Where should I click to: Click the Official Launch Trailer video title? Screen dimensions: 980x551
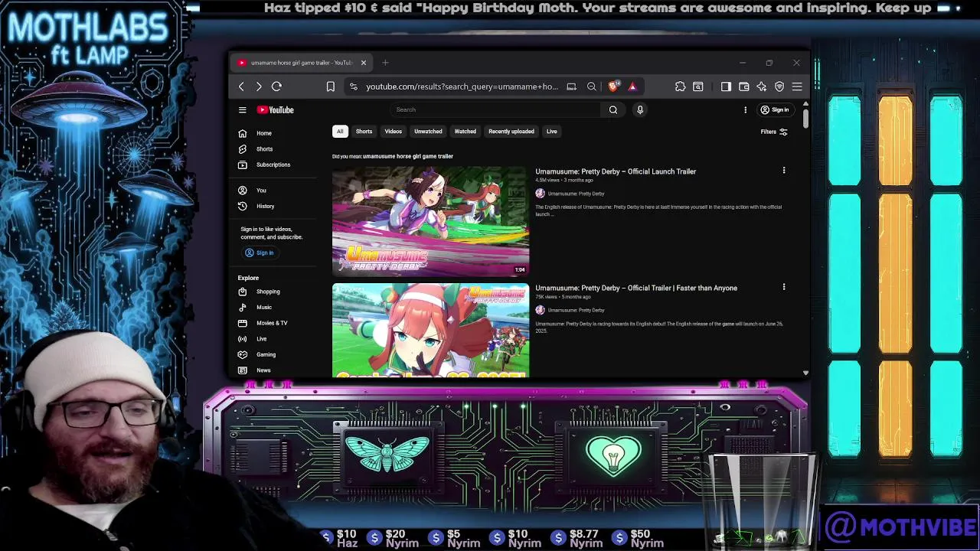tap(616, 171)
